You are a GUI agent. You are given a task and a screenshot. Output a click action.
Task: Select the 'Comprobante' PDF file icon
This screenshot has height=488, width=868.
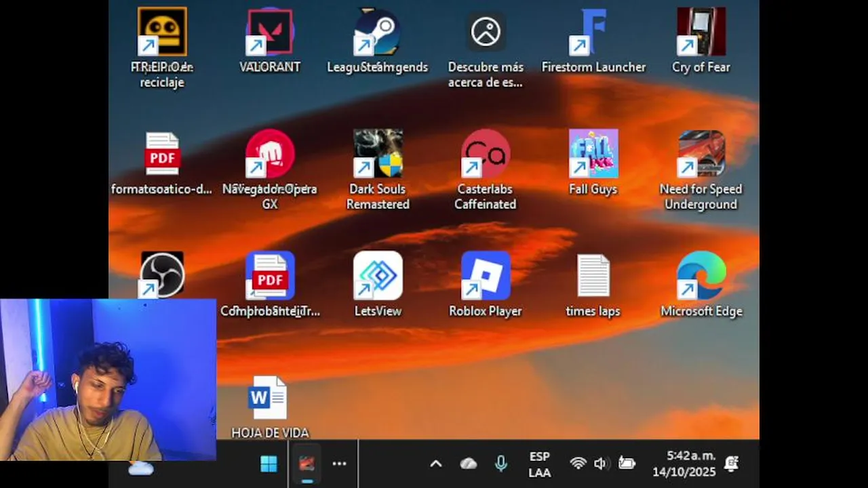coord(270,276)
